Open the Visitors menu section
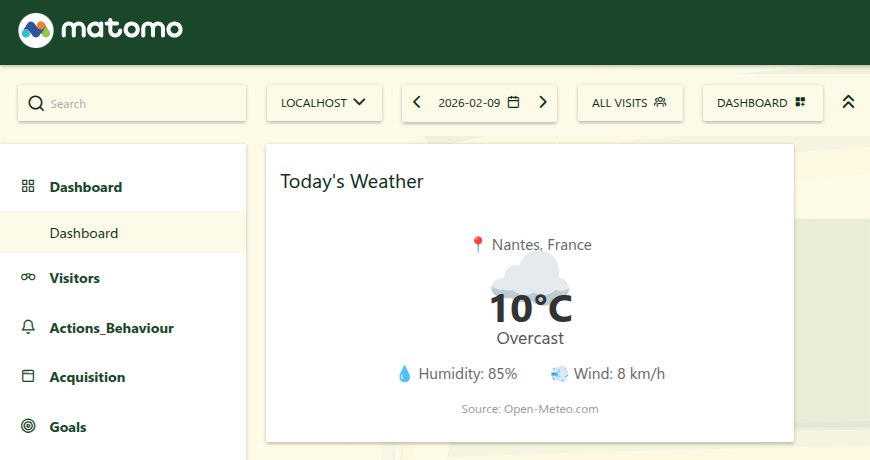 click(75, 278)
